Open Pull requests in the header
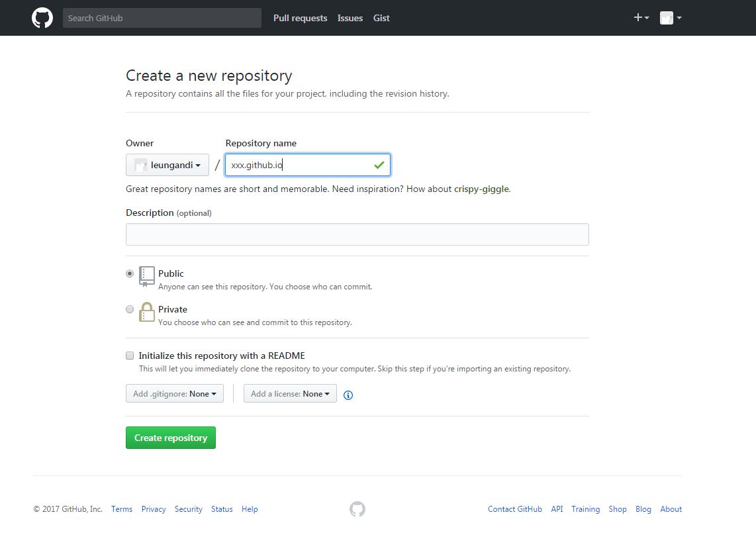756x533 pixels. [x=301, y=18]
